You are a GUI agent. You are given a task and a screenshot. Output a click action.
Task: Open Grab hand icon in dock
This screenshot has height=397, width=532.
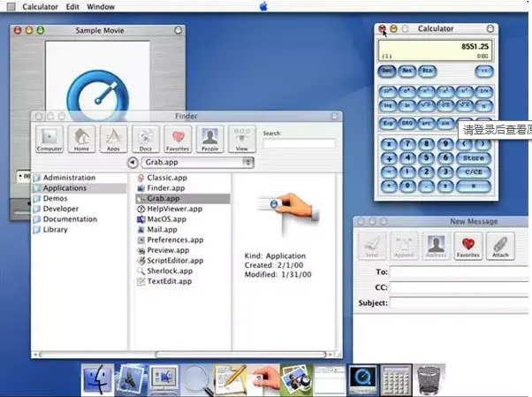[263, 379]
